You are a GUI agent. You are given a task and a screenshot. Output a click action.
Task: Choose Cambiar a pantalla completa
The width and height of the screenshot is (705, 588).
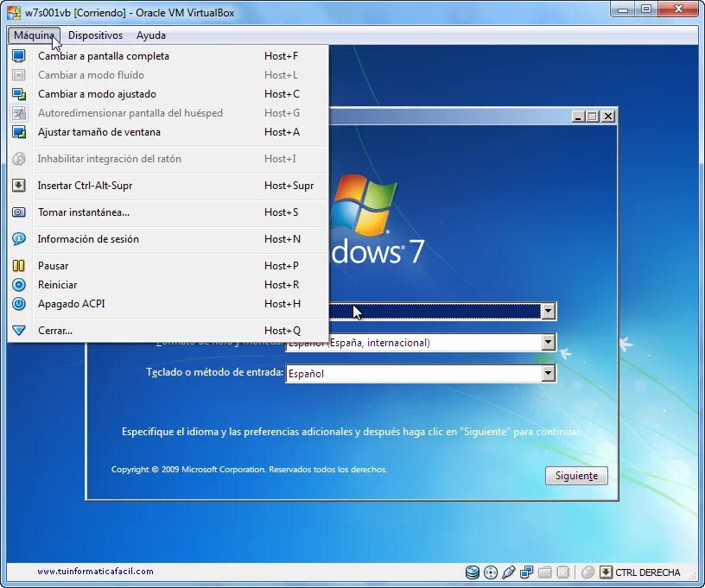point(168,56)
